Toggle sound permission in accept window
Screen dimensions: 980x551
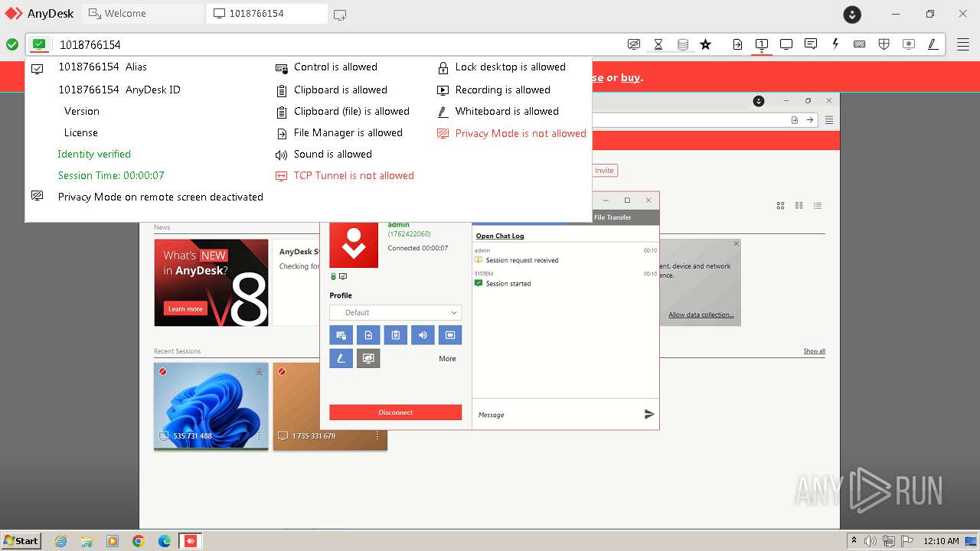coord(423,335)
